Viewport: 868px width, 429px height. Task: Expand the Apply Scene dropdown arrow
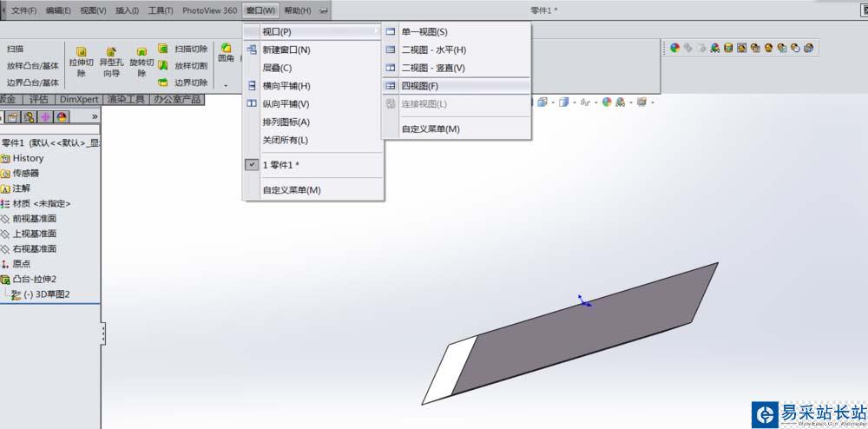630,103
